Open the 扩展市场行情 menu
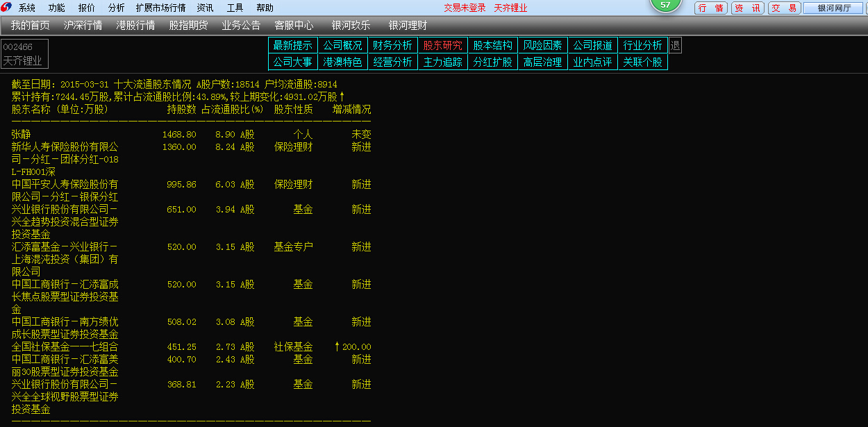868x427 pixels. [161, 8]
